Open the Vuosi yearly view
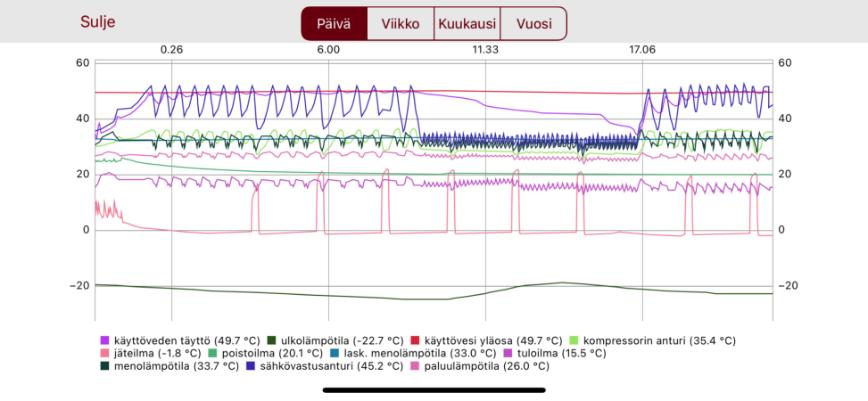 pyautogui.click(x=533, y=24)
